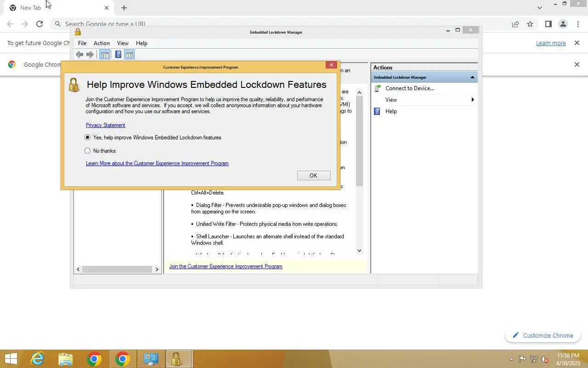The image size is (588, 368).
Task: Select the No thanks radio option
Action: point(100,151)
